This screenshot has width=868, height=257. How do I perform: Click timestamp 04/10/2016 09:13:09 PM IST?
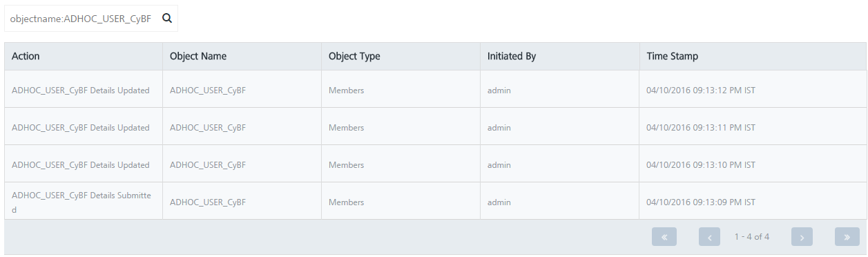tap(701, 202)
